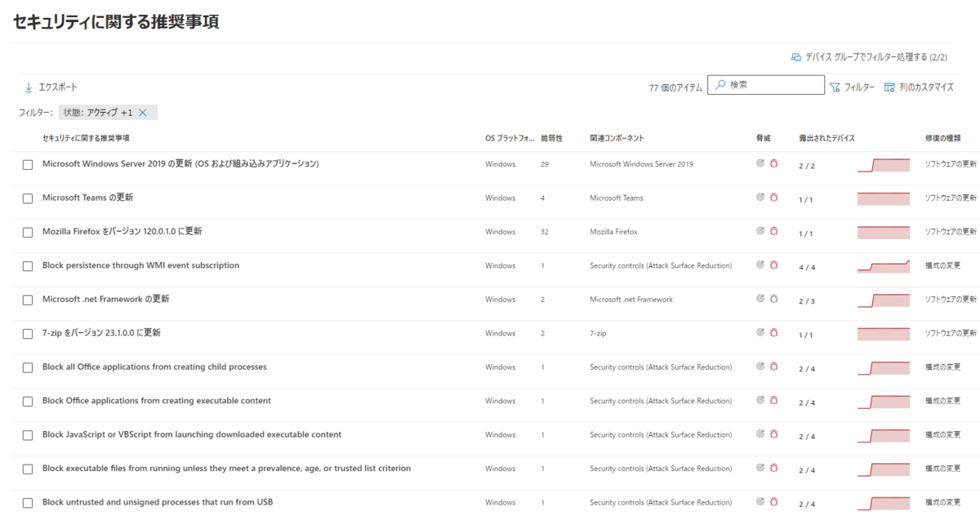Check the Block all Office applications child processes row

coord(28,367)
